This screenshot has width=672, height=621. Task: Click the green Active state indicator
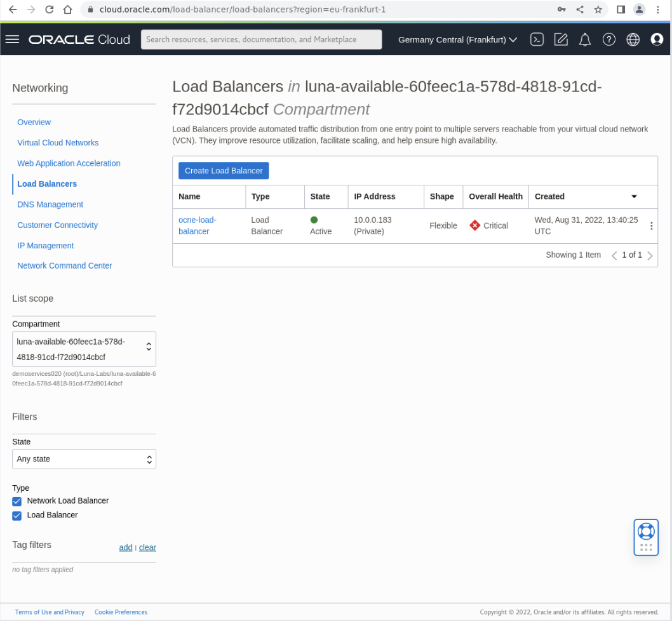pos(314,220)
